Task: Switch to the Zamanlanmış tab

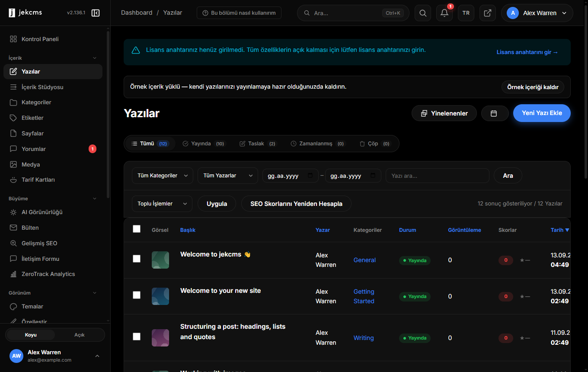Action: [x=318, y=144]
